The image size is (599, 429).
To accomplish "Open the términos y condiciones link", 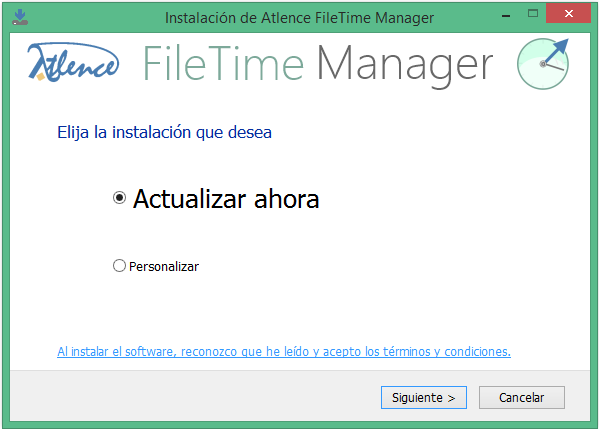I will 284,351.
